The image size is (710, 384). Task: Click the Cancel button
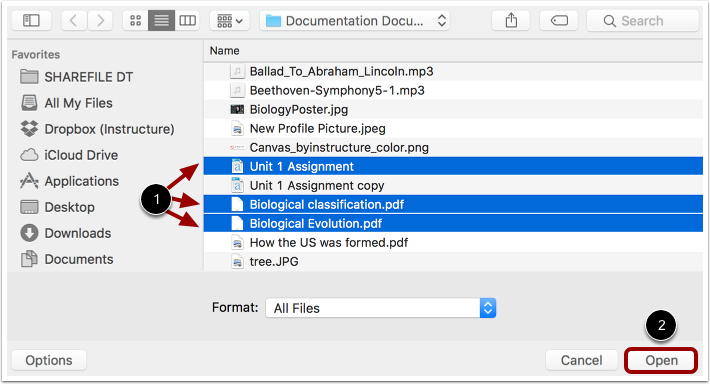click(581, 360)
